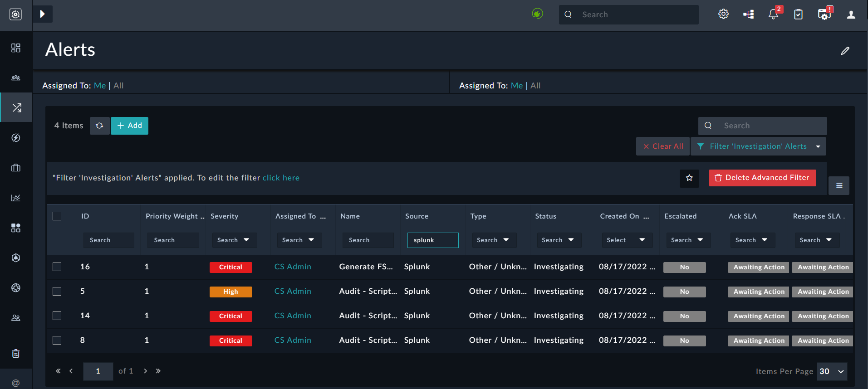Open the help lifebuoy icon in sidebar
The height and width of the screenshot is (389, 868).
pos(16,287)
